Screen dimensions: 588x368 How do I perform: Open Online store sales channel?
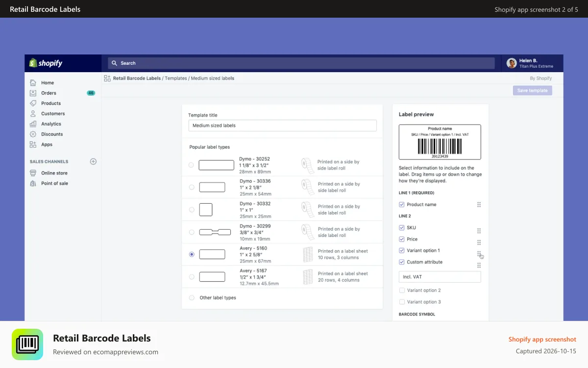54,173
